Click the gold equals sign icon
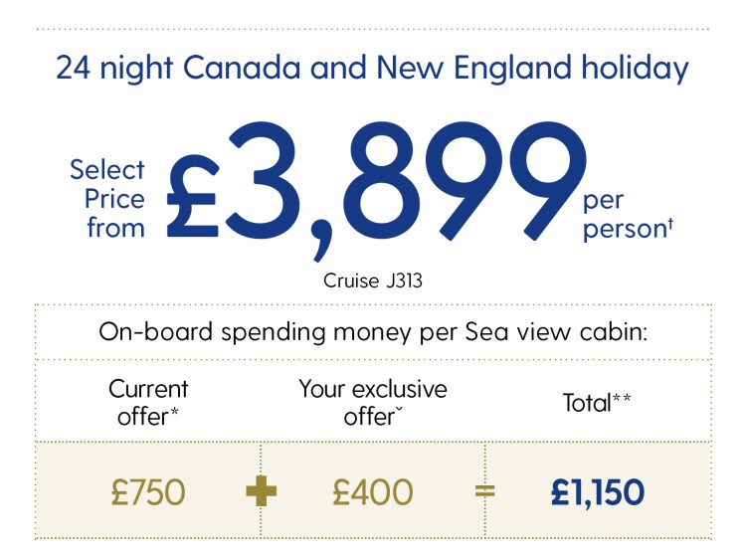Screen dimensions: 746x560 484,491
